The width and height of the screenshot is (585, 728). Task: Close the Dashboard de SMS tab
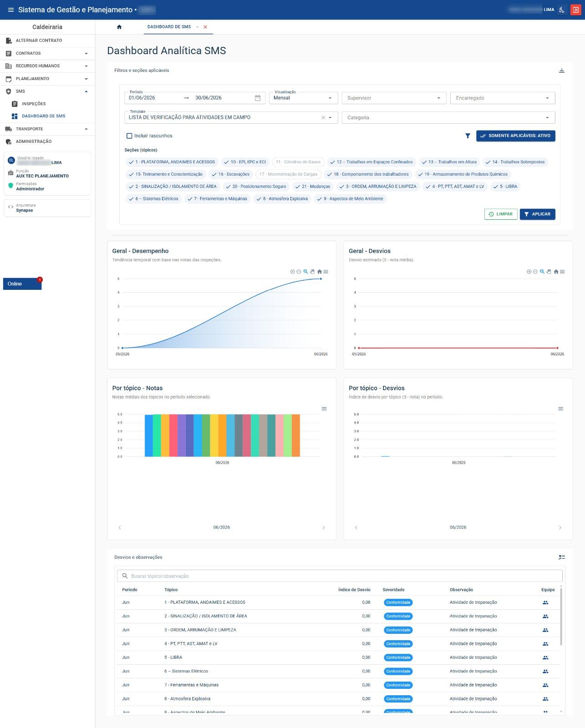pyautogui.click(x=205, y=27)
